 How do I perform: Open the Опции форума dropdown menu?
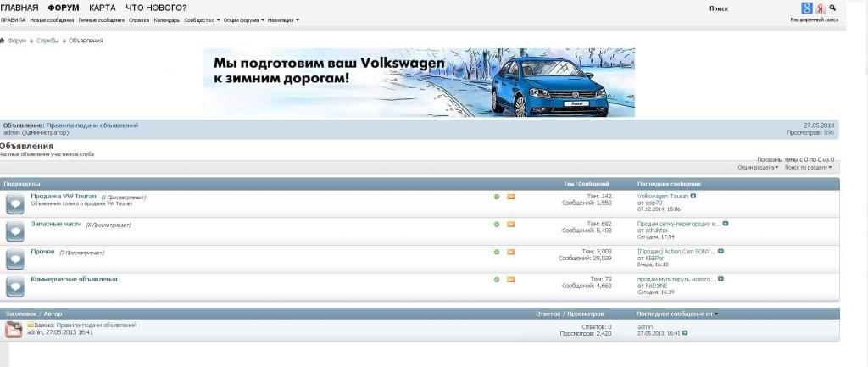click(245, 20)
